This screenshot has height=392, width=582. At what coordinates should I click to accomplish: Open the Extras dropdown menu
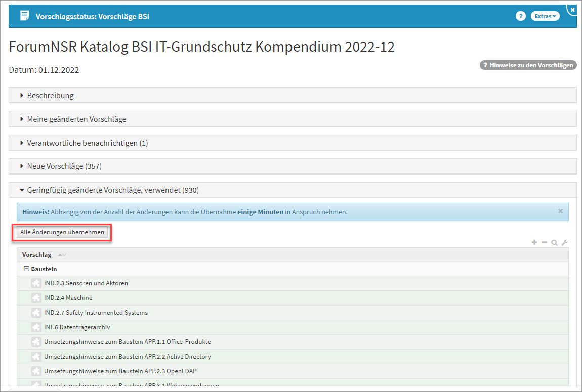[x=545, y=16]
